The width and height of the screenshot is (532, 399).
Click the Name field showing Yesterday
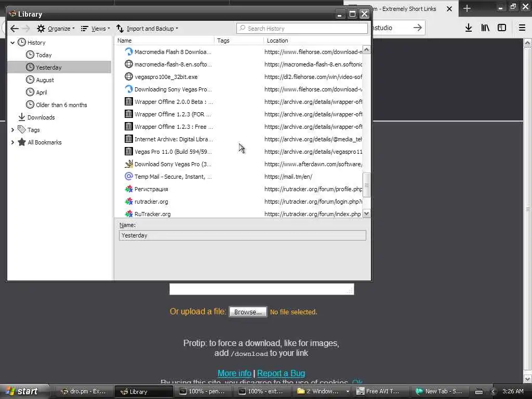[x=242, y=235]
